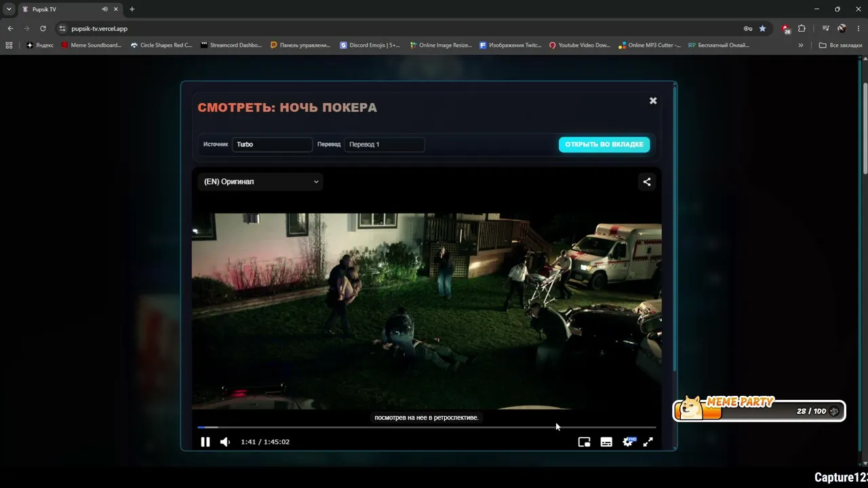This screenshot has height=488, width=868.
Task: Open the red extension icon with badge
Action: coord(786,29)
